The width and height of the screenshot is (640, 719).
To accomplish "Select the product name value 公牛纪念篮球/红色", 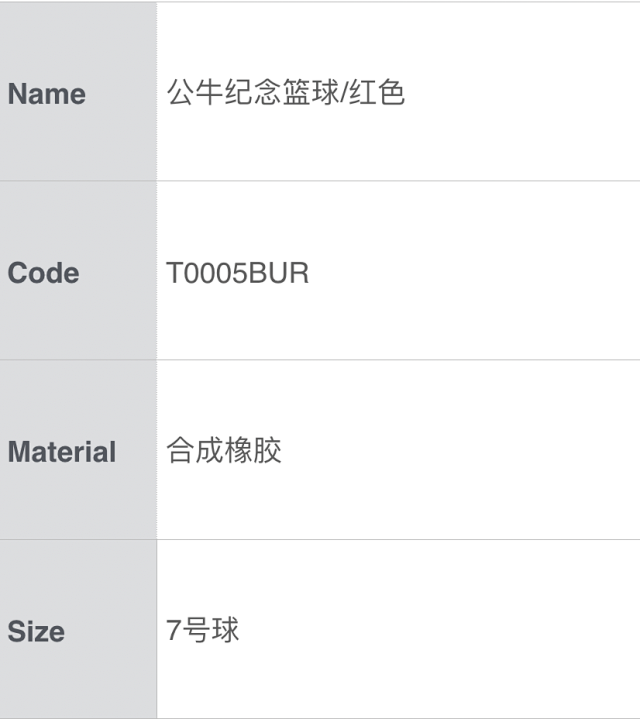I will click(x=285, y=93).
